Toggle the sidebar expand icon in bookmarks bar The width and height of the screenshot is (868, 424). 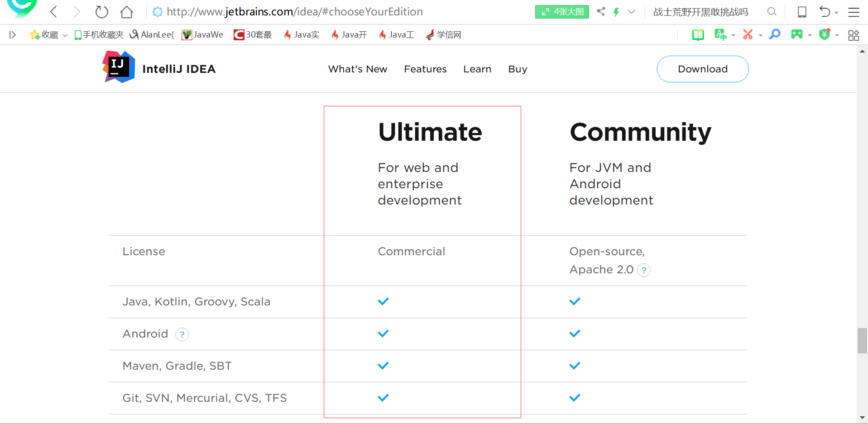coord(13,35)
